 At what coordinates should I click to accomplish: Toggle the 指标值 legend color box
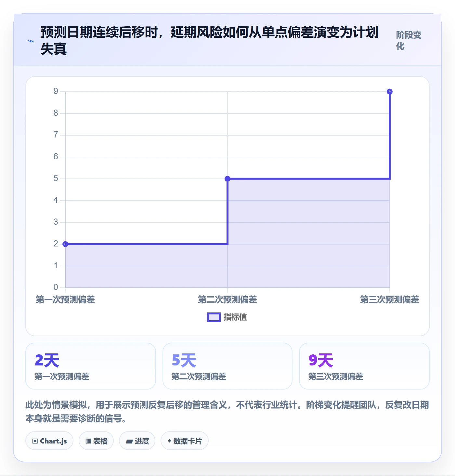click(214, 317)
